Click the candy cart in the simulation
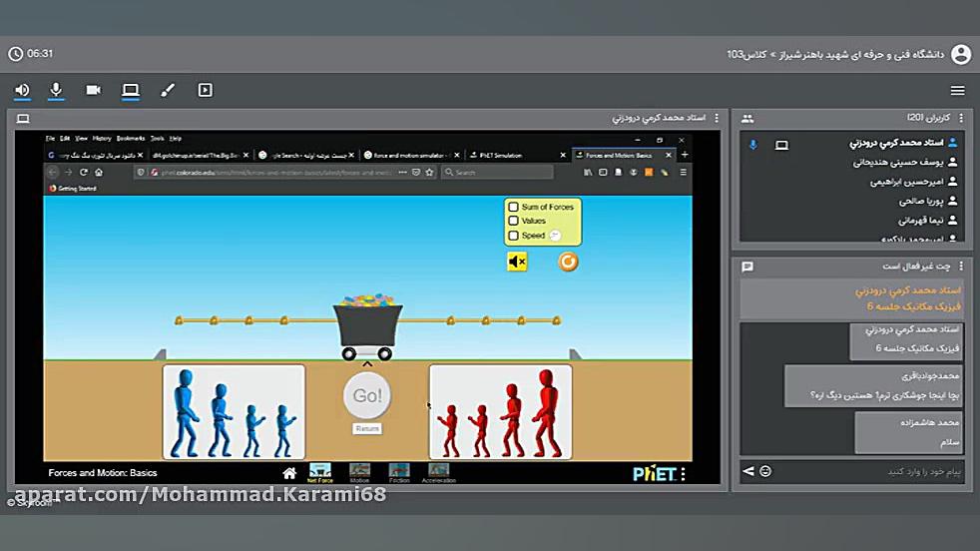 [367, 326]
